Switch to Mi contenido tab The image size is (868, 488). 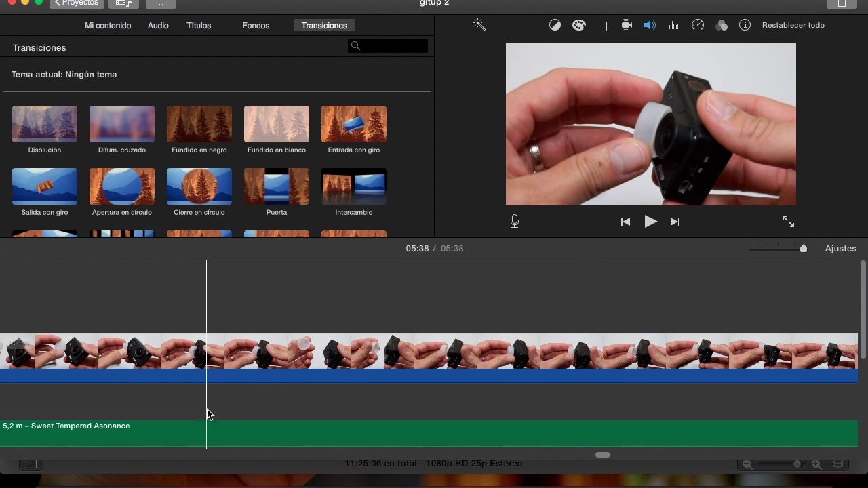pos(108,26)
